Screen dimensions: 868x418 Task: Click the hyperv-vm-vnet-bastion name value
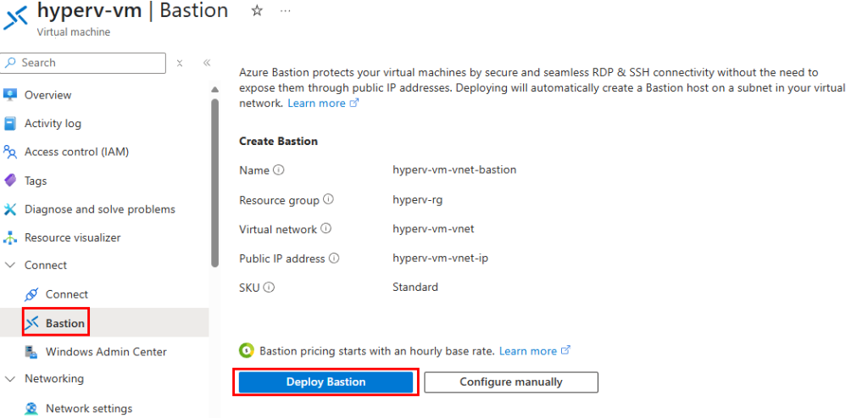click(454, 170)
